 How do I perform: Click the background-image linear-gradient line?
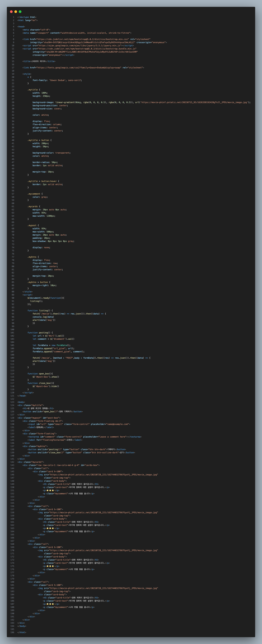pyautogui.click(x=141, y=102)
